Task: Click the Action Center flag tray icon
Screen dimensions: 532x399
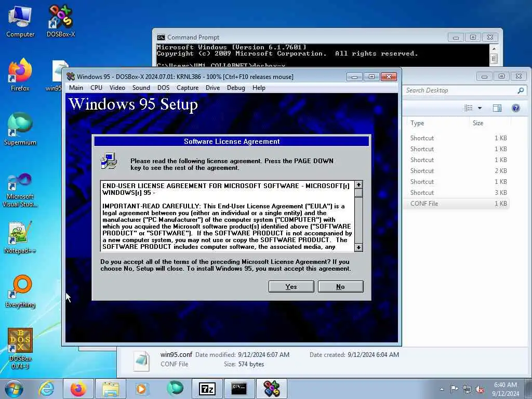Action: pos(454,389)
